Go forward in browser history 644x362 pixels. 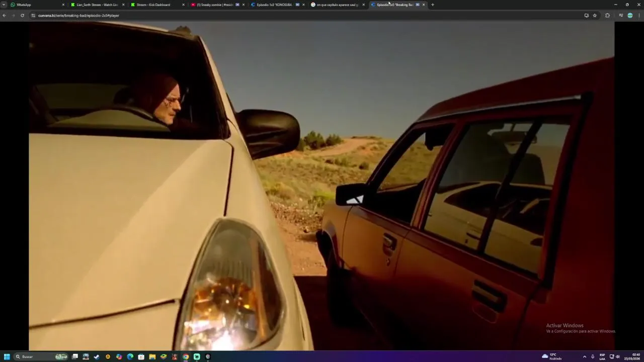13,16
